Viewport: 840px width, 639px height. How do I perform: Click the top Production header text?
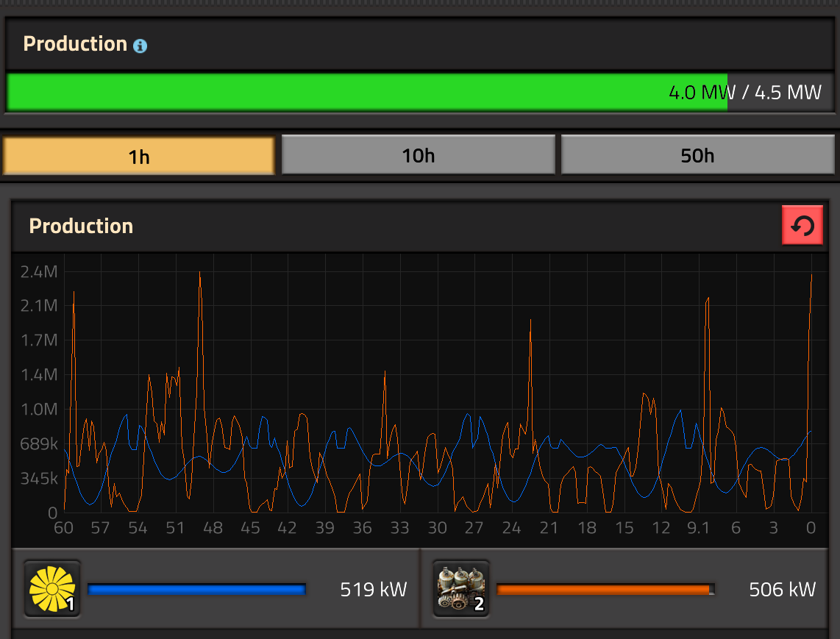[74, 44]
